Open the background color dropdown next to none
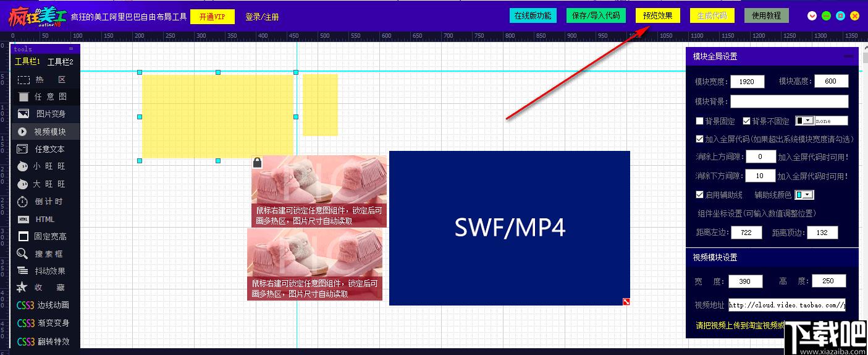868x355 pixels. coord(805,121)
